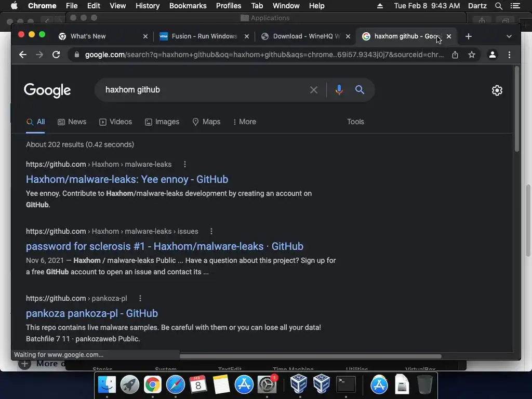
Task: Open options for malware-leaks issues result
Action: point(211,231)
